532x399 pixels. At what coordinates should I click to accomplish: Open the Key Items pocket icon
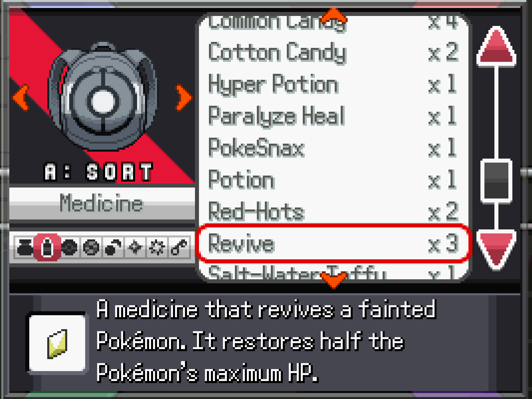point(179,247)
